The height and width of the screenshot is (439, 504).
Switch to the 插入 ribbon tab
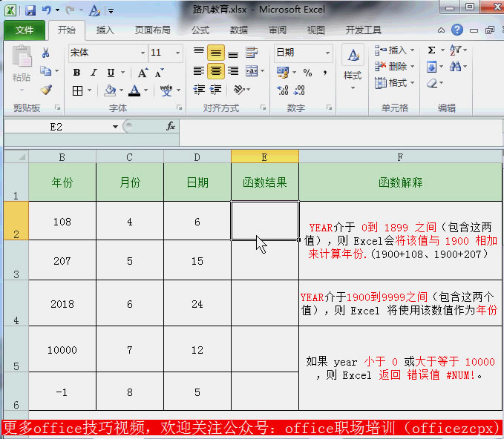point(105,30)
